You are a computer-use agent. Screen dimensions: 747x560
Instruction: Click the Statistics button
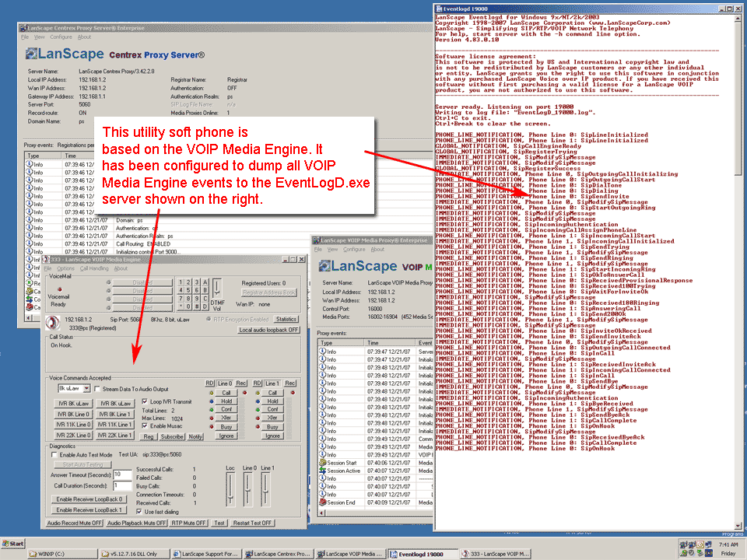coord(286,319)
